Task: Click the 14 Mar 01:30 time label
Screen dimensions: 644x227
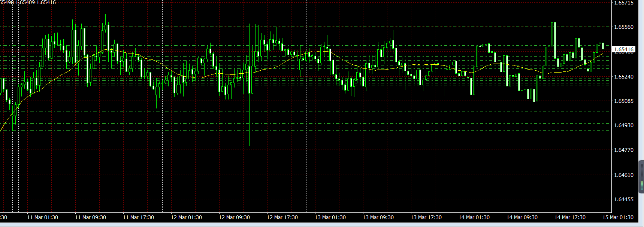Action: [x=474, y=217]
